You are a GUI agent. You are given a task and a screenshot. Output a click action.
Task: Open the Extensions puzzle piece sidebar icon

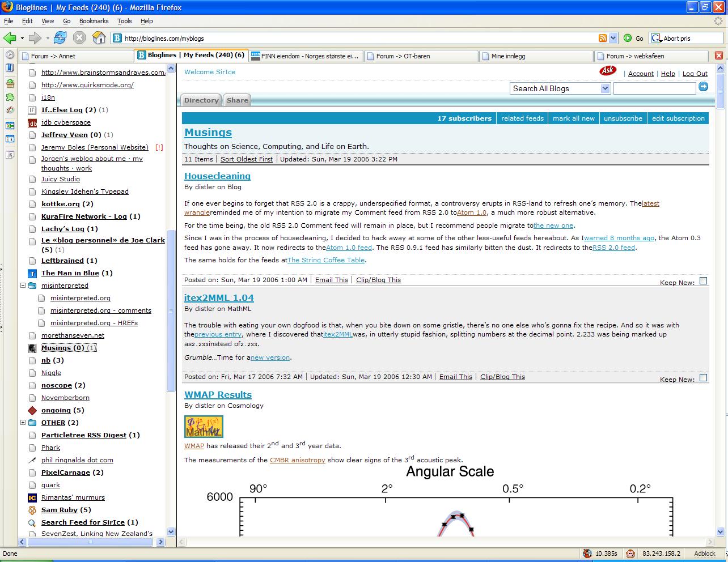coord(10,97)
